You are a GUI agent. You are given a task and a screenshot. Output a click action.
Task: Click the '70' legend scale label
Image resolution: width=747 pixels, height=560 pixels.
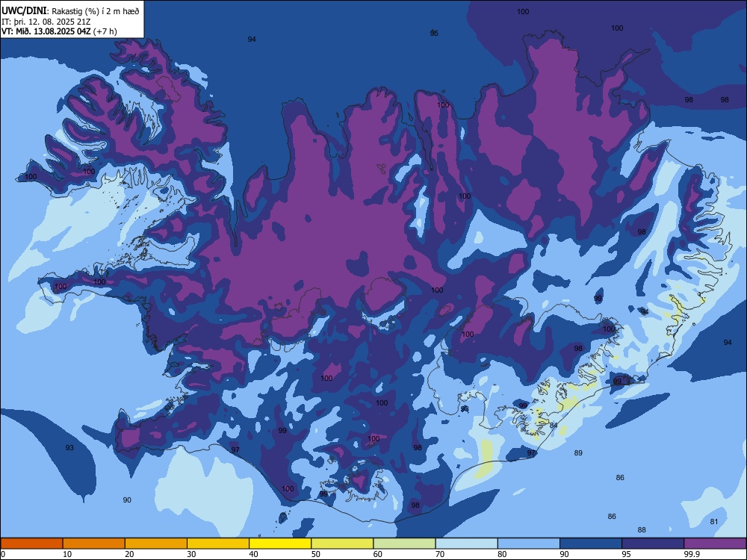440,554
